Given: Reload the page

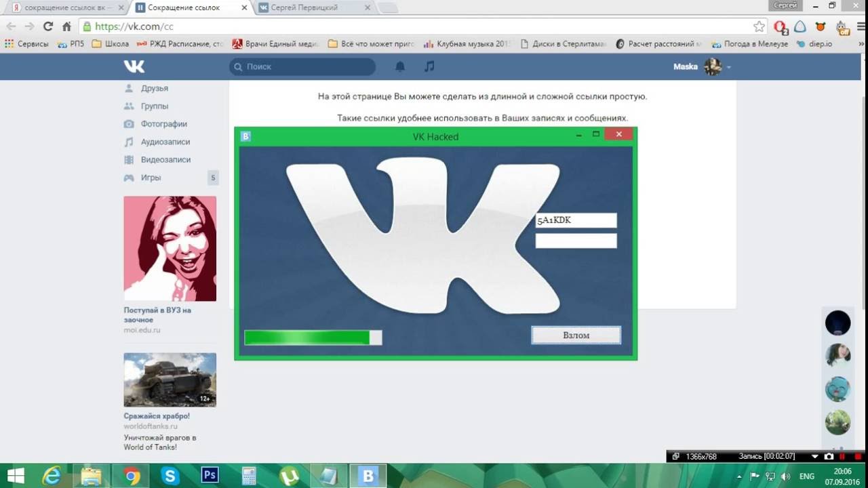Looking at the screenshot, I should tap(47, 26).
